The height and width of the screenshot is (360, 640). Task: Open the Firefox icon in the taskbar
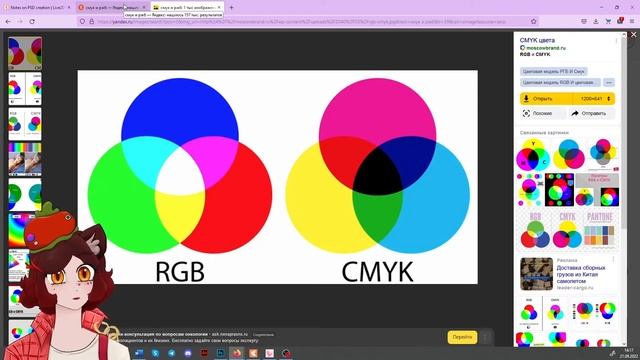pyautogui.click(x=237, y=353)
